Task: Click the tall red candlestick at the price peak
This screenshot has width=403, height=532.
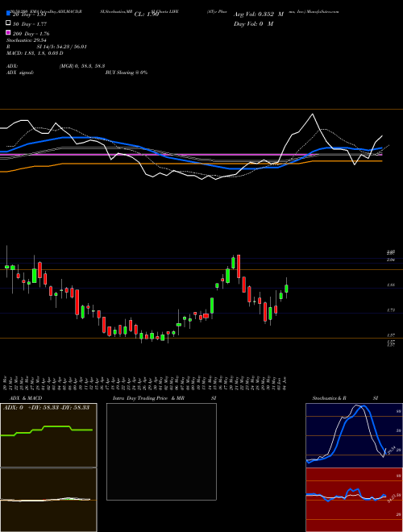Action: pyautogui.click(x=239, y=267)
